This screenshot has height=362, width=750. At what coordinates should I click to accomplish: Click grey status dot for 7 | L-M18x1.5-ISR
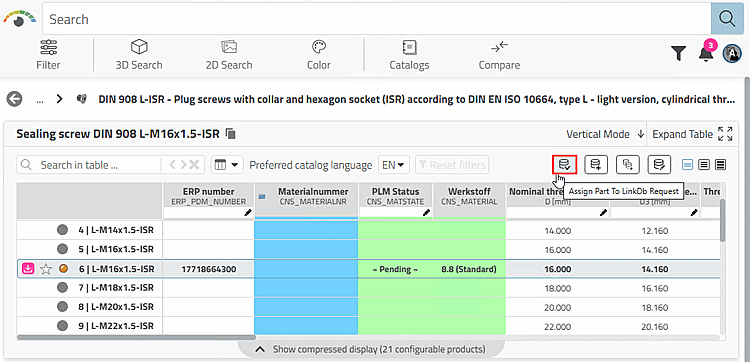[62, 287]
